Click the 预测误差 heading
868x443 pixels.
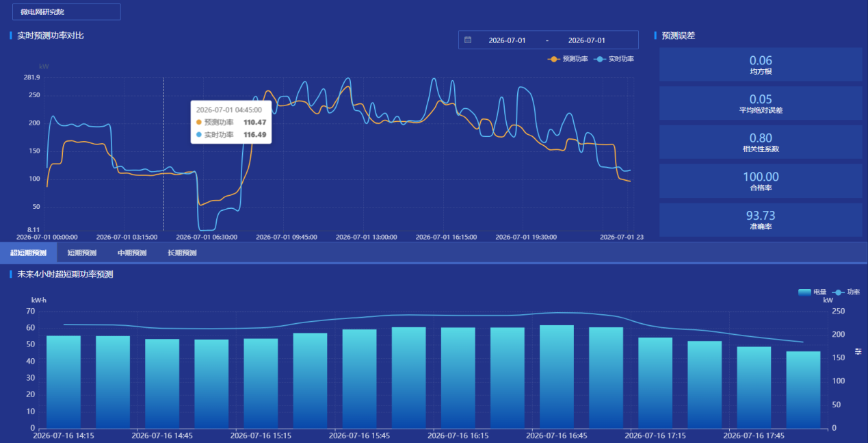tap(679, 36)
